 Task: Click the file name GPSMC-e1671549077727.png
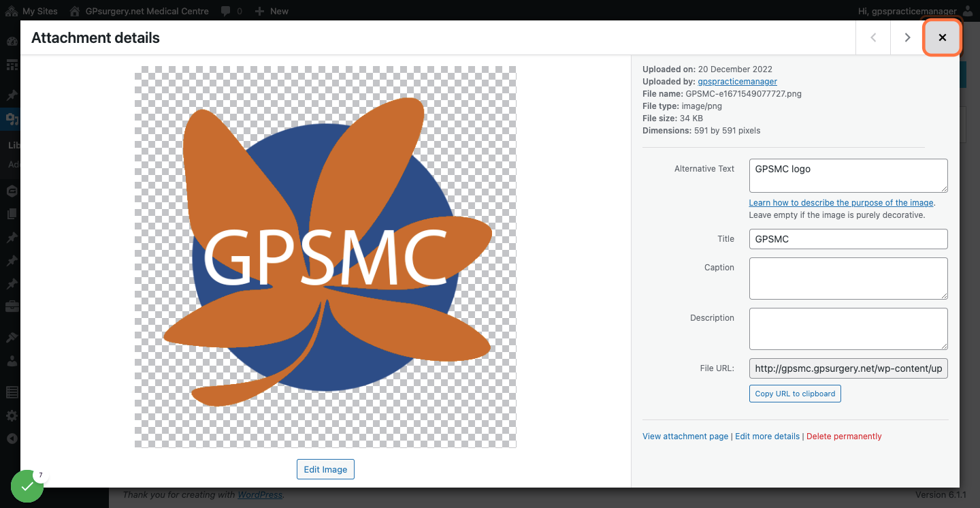coord(743,94)
